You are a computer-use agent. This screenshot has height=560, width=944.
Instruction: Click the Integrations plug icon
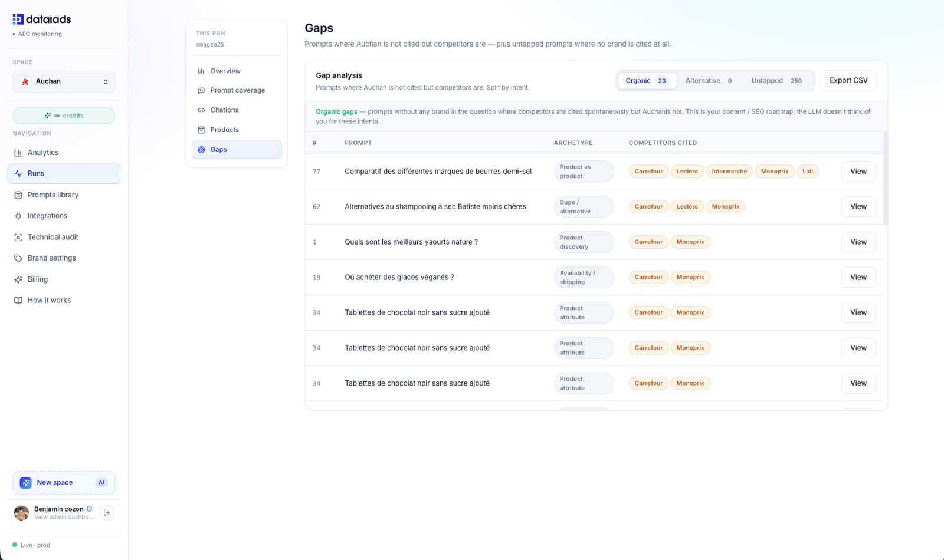pyautogui.click(x=18, y=216)
